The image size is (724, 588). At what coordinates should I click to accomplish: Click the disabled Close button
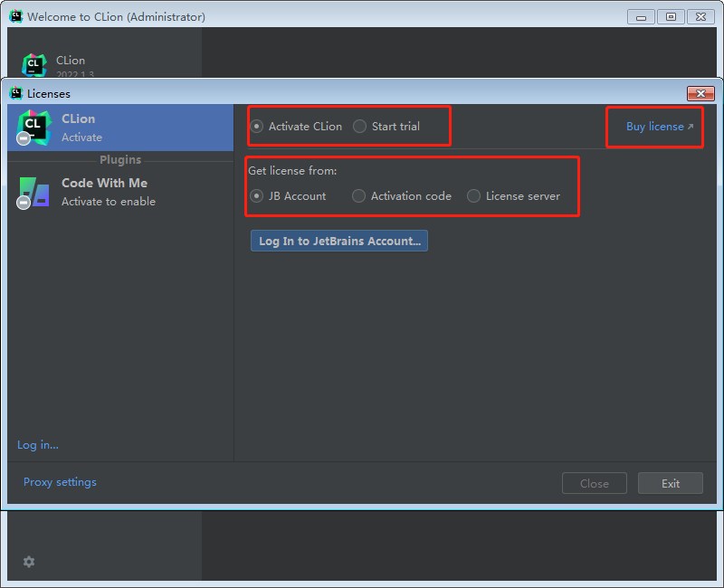pyautogui.click(x=595, y=483)
